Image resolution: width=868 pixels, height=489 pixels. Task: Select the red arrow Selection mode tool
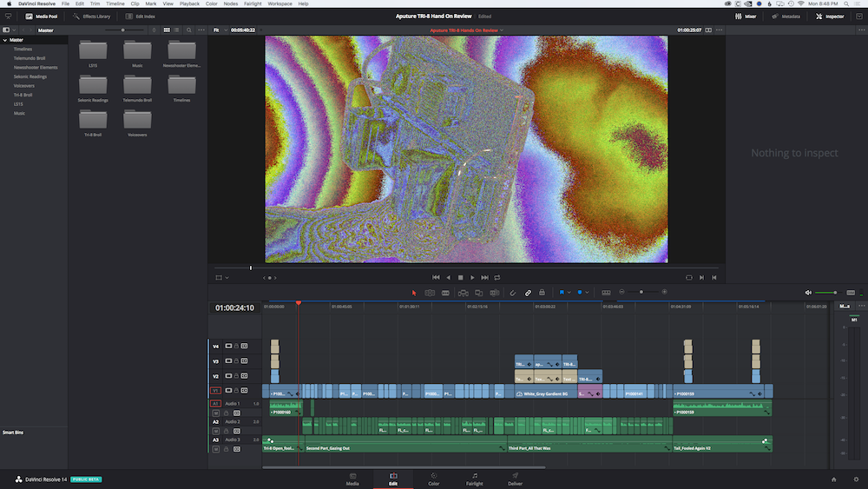414,293
